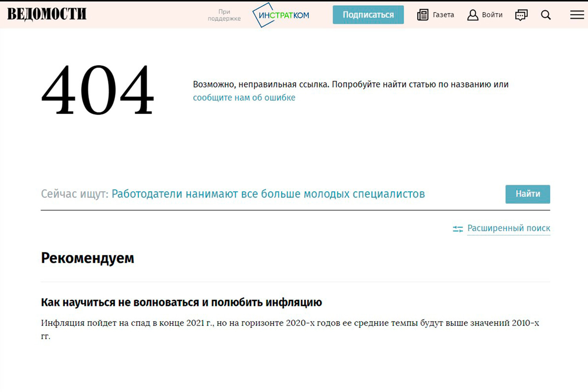Click the Рекомендуем section heading
The image size is (588, 392).
pyautogui.click(x=87, y=258)
